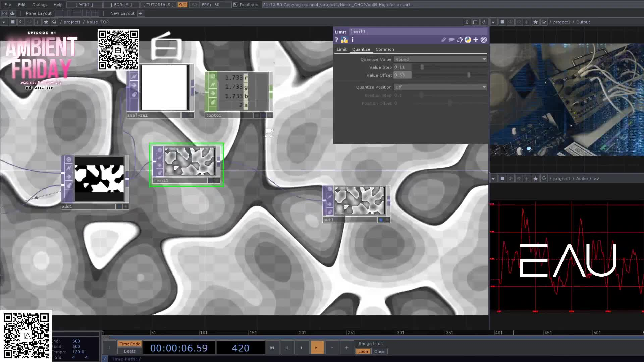Viewport: 644px width, 362px height.
Task: Open the pane type dropdown of the Audio pane
Action: pyautogui.click(x=493, y=179)
